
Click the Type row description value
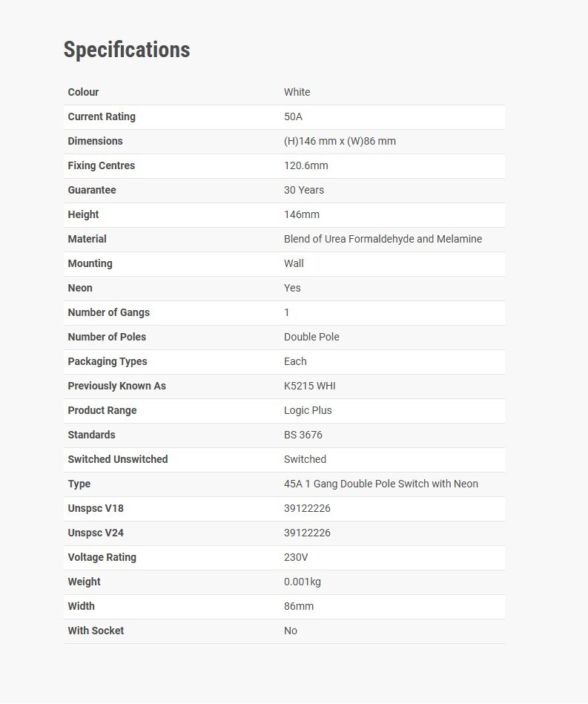381,484
